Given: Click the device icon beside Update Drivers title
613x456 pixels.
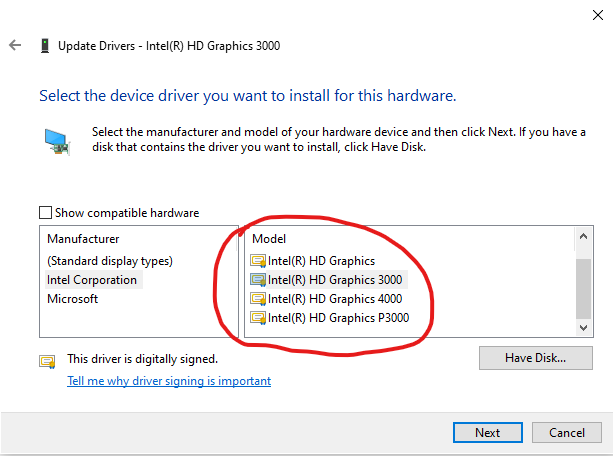Looking at the screenshot, I should coord(45,46).
